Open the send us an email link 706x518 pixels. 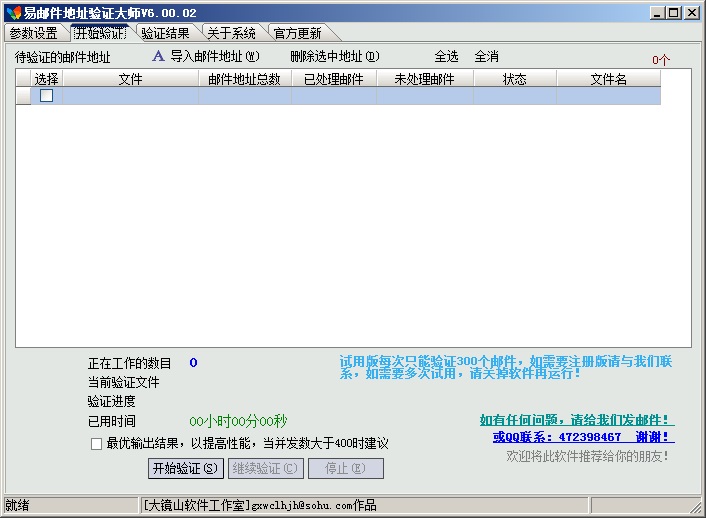click(x=577, y=420)
